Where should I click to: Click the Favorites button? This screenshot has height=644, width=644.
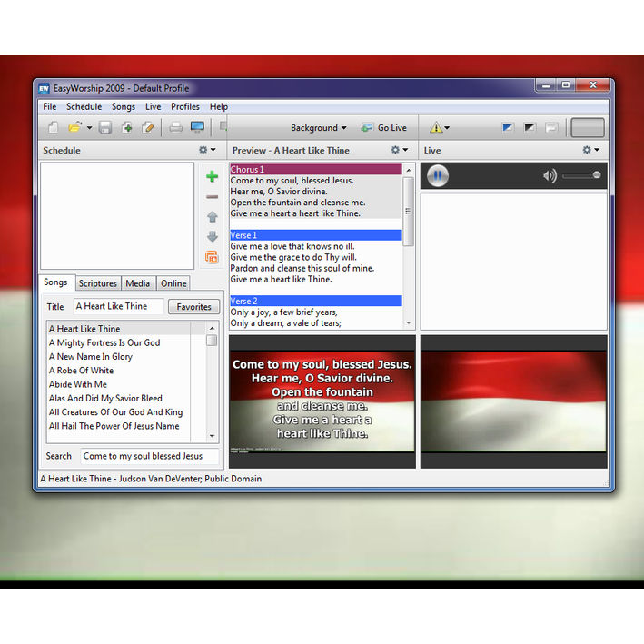click(x=193, y=307)
